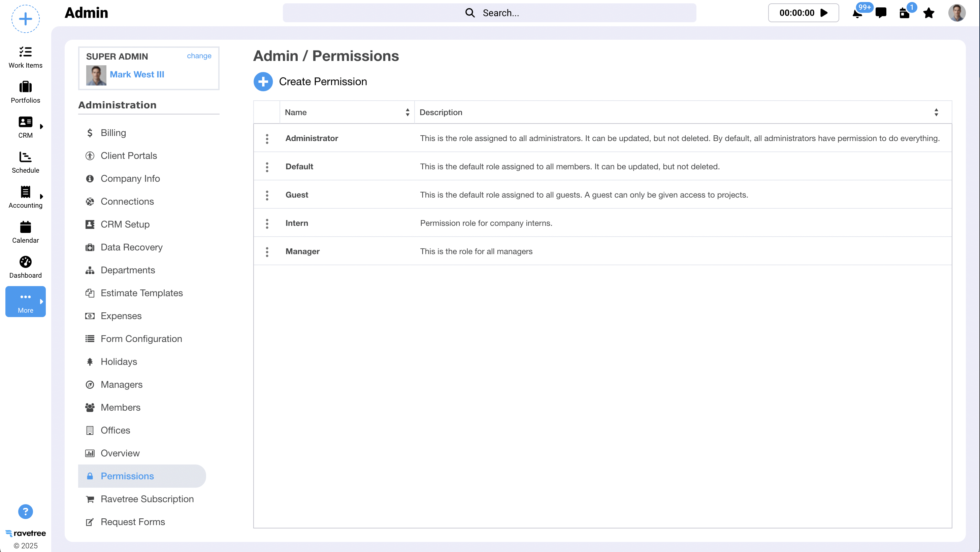Click the dashed plus quick-add icon

point(26,19)
